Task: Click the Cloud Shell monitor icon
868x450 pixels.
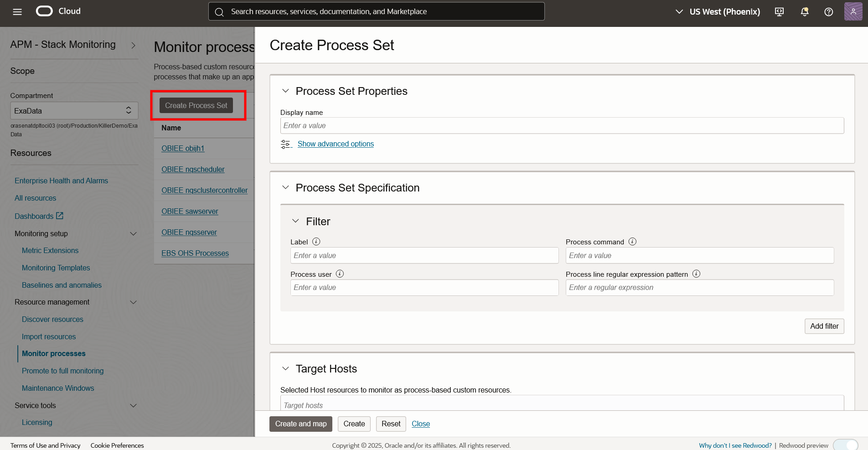Action: tap(779, 11)
